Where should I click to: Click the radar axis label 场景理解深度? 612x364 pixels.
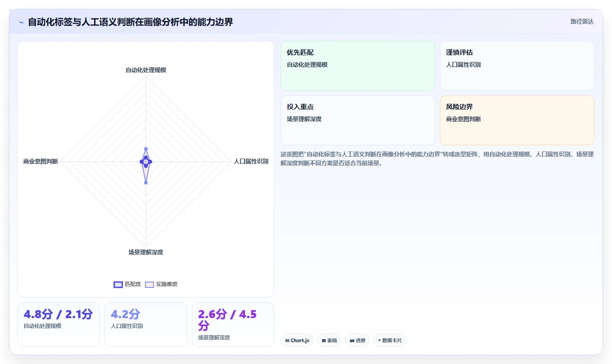tap(146, 252)
